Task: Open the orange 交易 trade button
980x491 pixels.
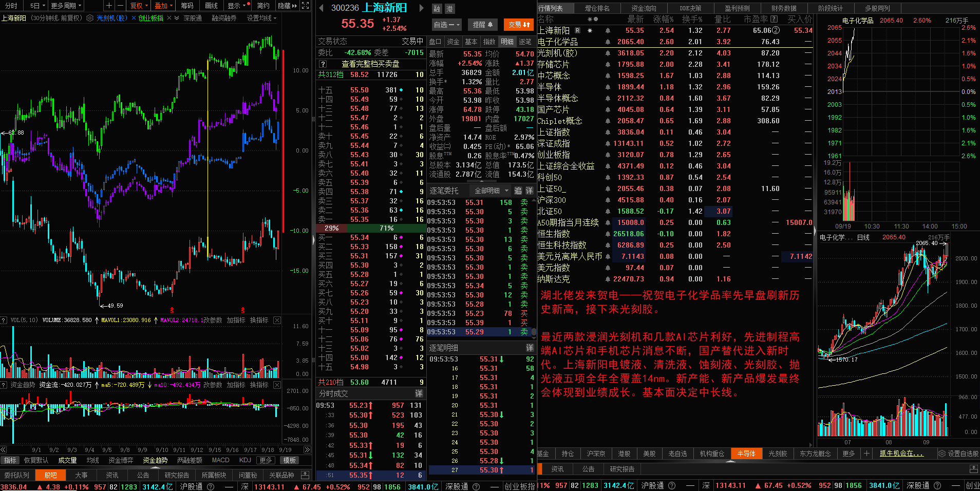Action: point(519,25)
